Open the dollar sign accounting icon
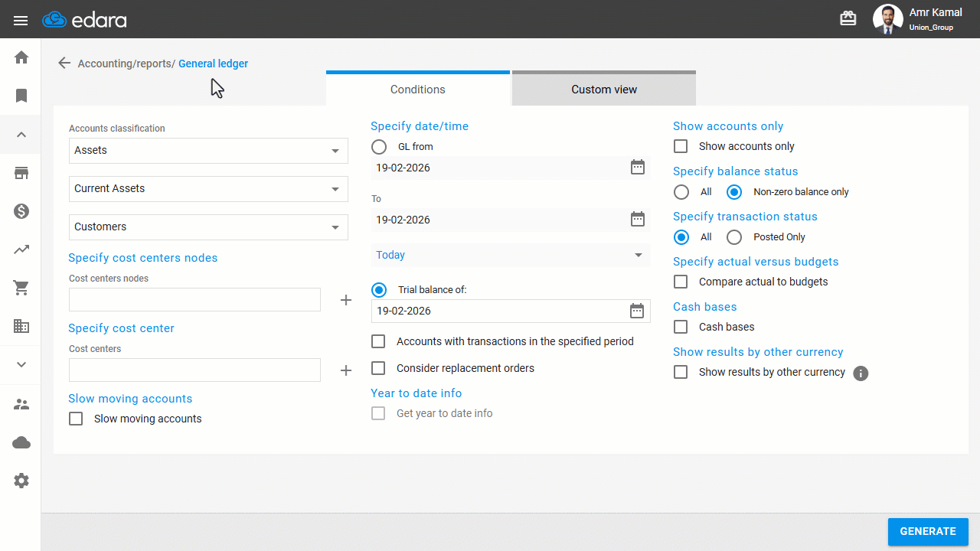 [21, 211]
